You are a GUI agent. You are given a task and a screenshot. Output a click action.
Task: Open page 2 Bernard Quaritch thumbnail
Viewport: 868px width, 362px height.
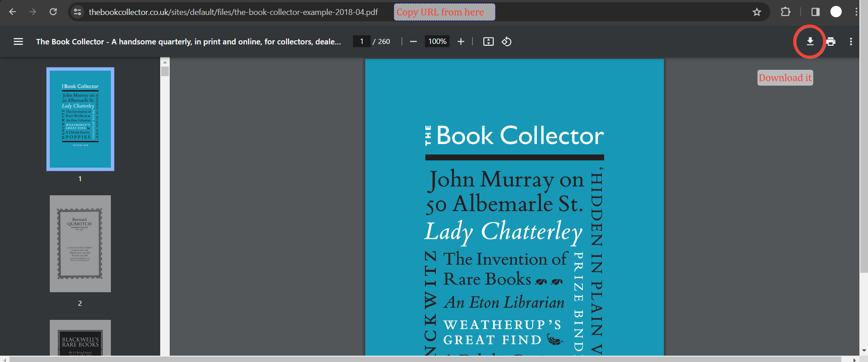(80, 244)
